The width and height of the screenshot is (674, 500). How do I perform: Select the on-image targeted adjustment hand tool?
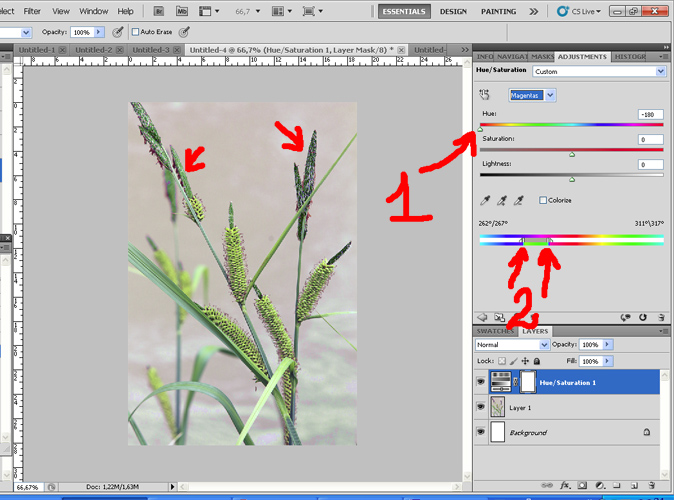click(x=486, y=95)
